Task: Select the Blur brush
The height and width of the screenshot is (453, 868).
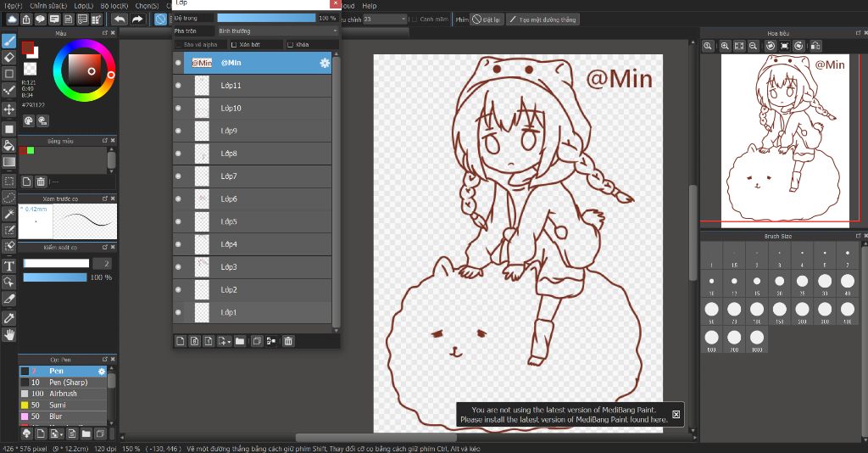Action: (x=63, y=417)
